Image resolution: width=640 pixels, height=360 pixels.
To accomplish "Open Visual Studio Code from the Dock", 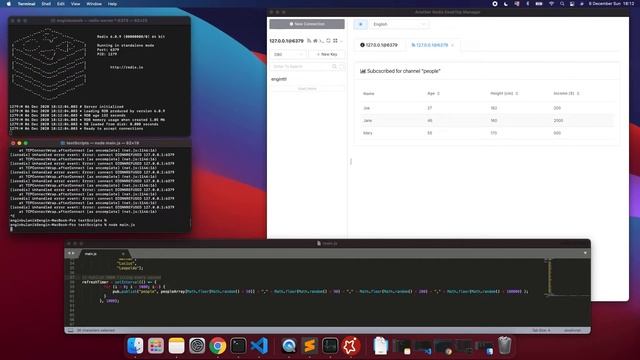I will point(259,346).
